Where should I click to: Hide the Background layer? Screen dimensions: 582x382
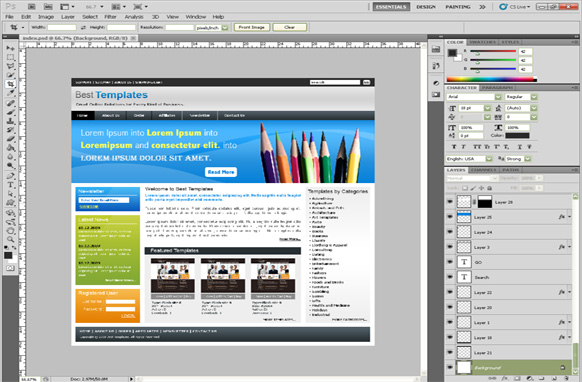[x=450, y=368]
